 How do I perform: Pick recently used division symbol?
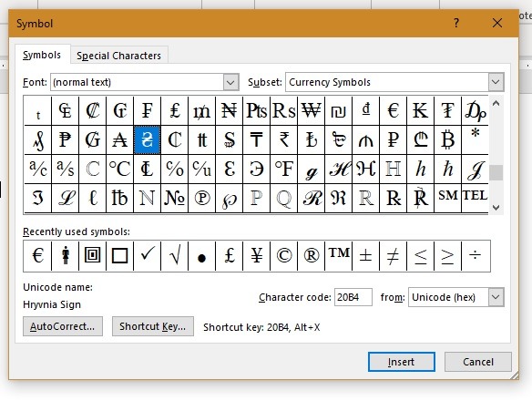475,256
